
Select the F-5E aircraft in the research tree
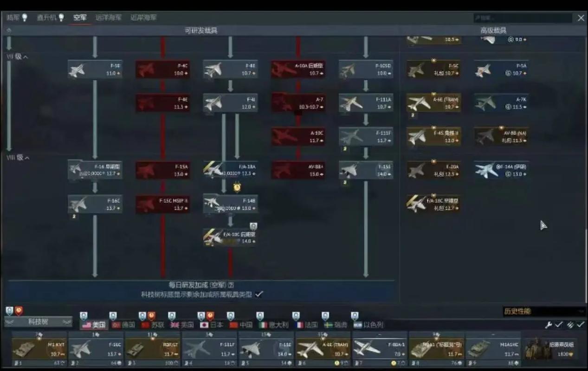(95, 70)
